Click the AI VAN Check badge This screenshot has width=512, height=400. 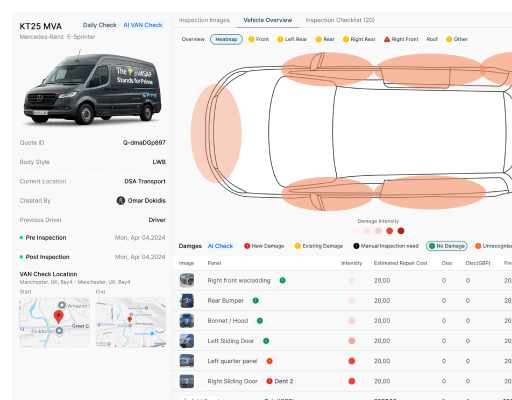tap(143, 25)
